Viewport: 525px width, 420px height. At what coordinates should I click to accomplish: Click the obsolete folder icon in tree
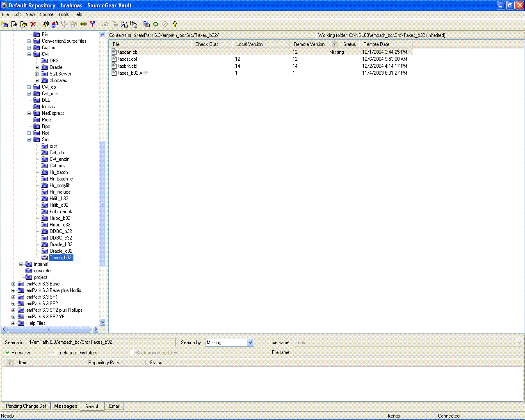(29, 271)
